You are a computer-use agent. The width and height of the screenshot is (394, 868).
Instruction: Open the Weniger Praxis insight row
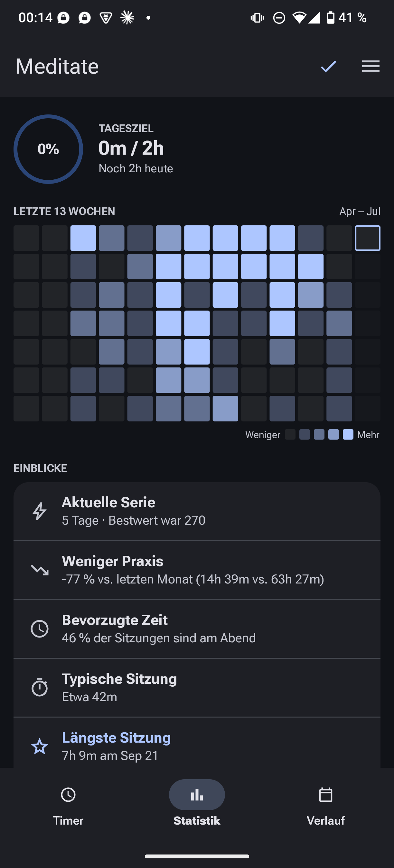(x=197, y=570)
